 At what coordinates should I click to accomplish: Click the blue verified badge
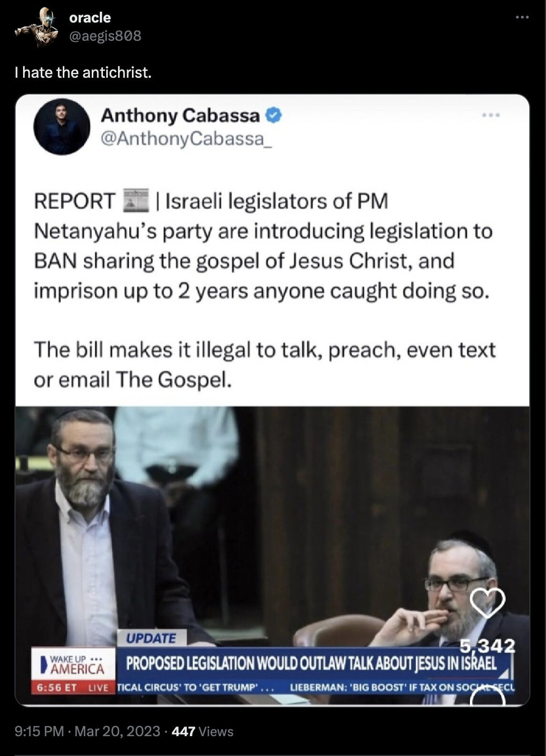pyautogui.click(x=274, y=115)
